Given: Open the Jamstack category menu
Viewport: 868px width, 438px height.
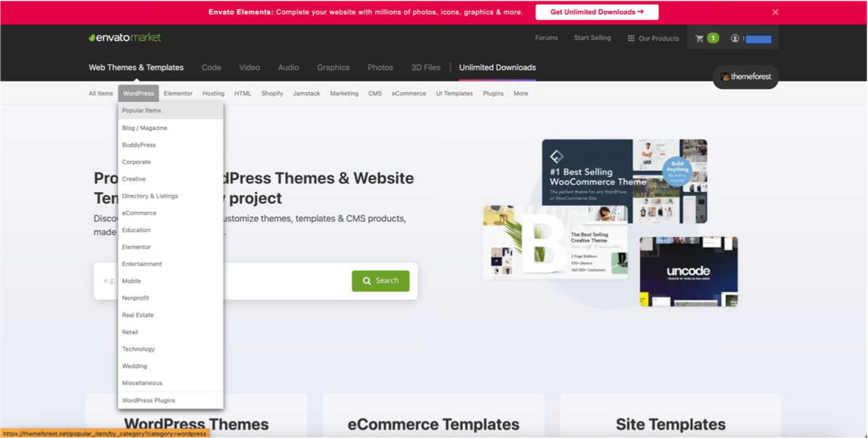Looking at the screenshot, I should pyautogui.click(x=307, y=93).
